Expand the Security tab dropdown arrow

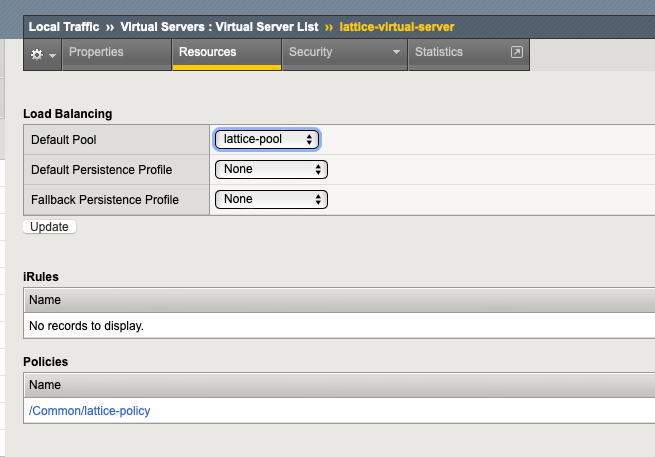396,52
